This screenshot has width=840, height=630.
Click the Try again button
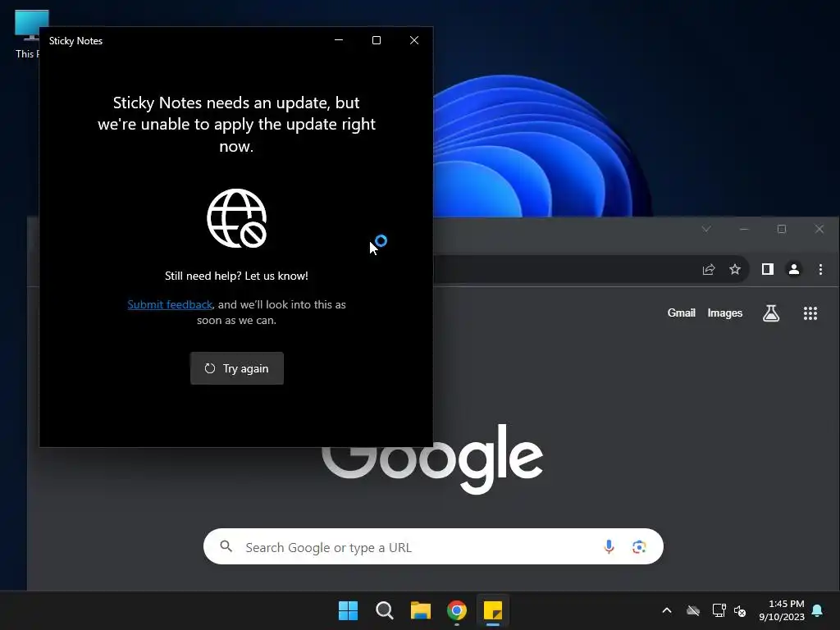237,368
